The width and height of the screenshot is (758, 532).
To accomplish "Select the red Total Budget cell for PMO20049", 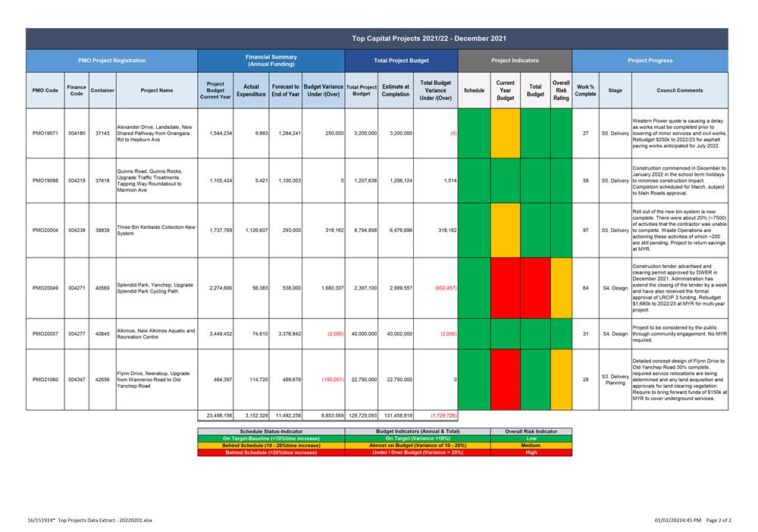I will point(535,288).
